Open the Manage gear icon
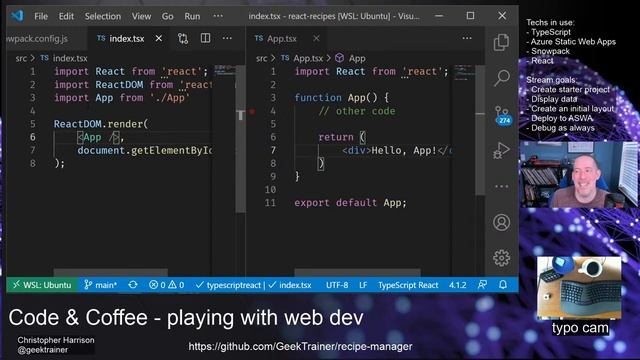Image resolution: width=640 pixels, height=360 pixels. click(x=501, y=258)
